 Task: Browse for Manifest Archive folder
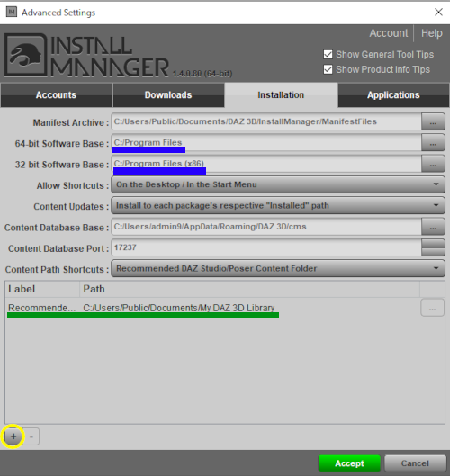pos(433,121)
